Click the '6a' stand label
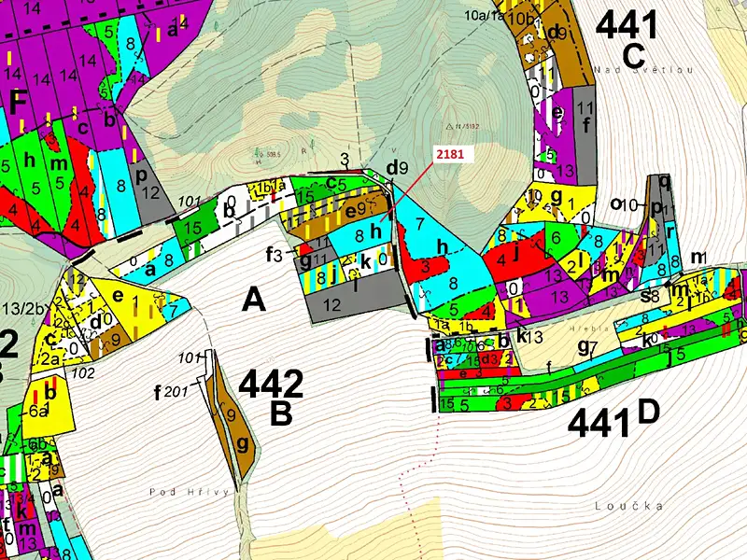The height and width of the screenshot is (560, 747). click(x=37, y=412)
